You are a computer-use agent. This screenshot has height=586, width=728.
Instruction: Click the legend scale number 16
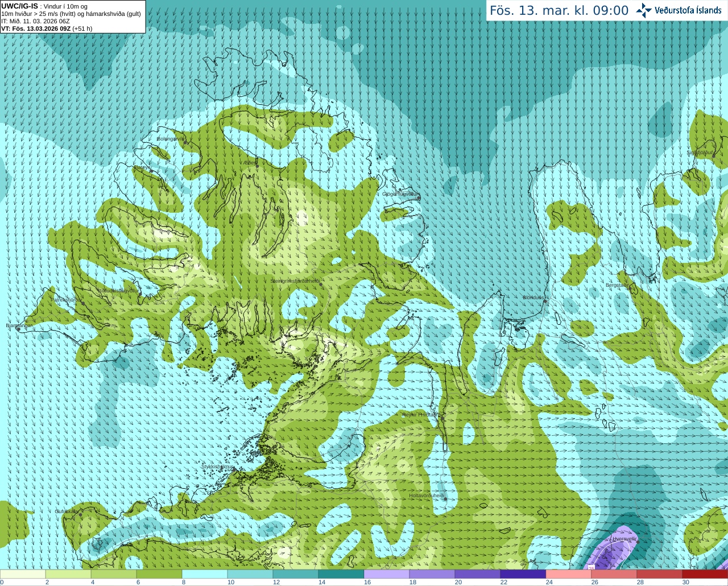click(367, 582)
